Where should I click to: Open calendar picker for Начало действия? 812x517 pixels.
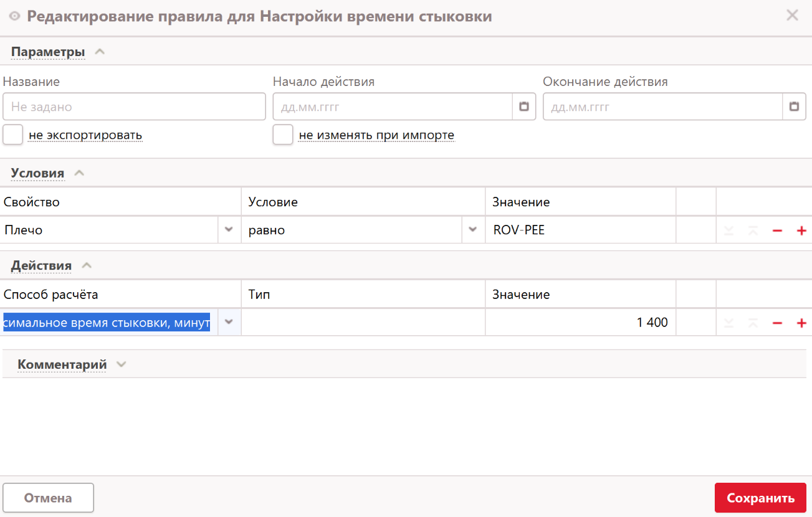click(524, 107)
